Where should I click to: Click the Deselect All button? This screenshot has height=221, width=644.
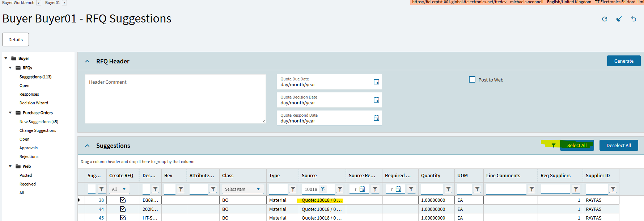tap(619, 145)
